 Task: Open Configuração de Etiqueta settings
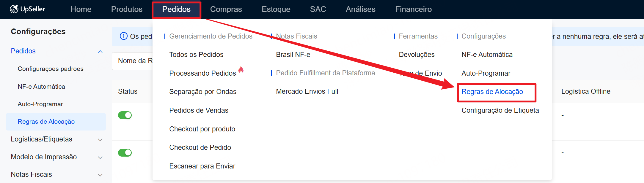[x=500, y=110]
